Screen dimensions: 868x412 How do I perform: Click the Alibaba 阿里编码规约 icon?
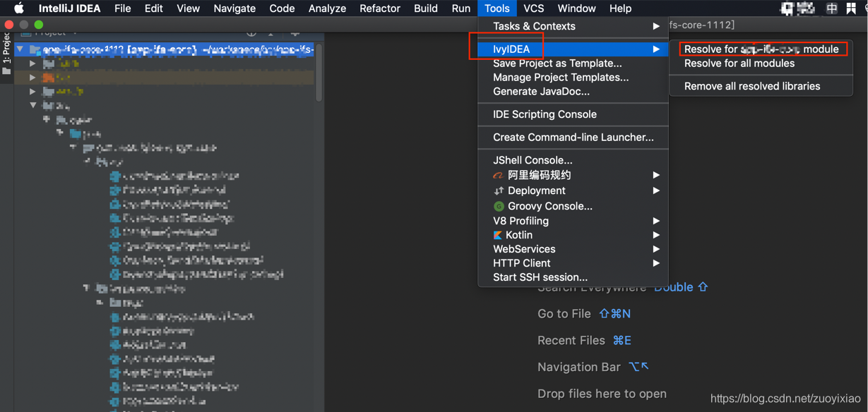499,175
